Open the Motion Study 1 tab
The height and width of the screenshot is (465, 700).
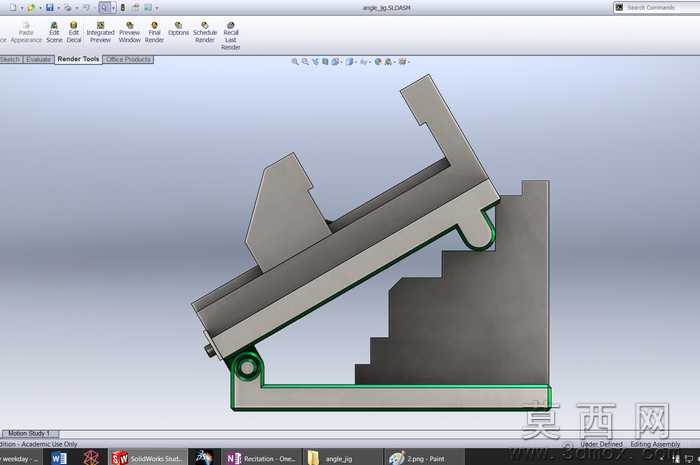click(x=29, y=433)
